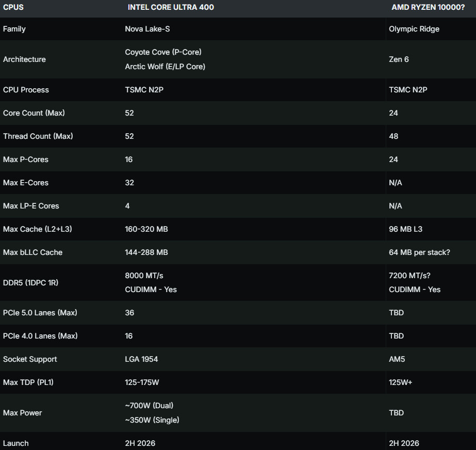Image resolution: width=476 pixels, height=450 pixels.
Task: Select the 144-288 MB cell
Action: coord(146,252)
